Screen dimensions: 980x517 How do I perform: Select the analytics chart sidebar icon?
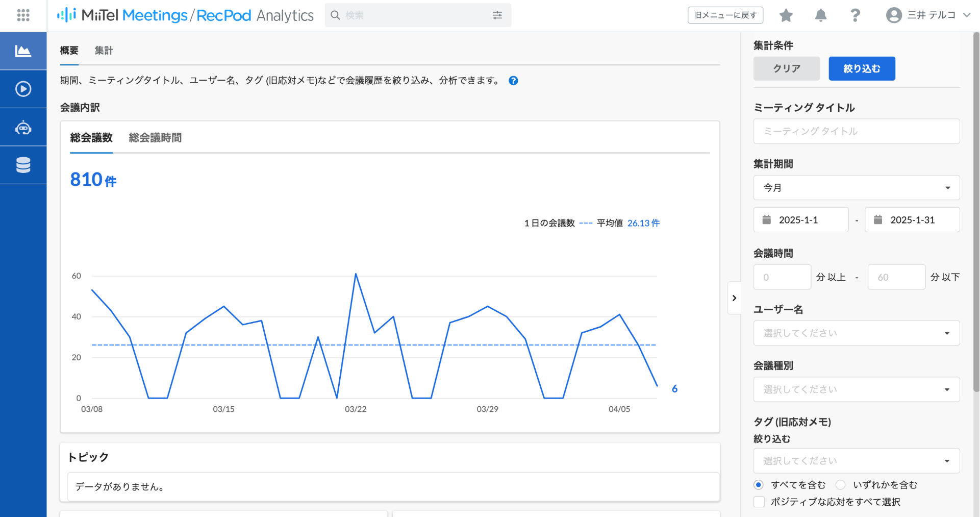23,51
